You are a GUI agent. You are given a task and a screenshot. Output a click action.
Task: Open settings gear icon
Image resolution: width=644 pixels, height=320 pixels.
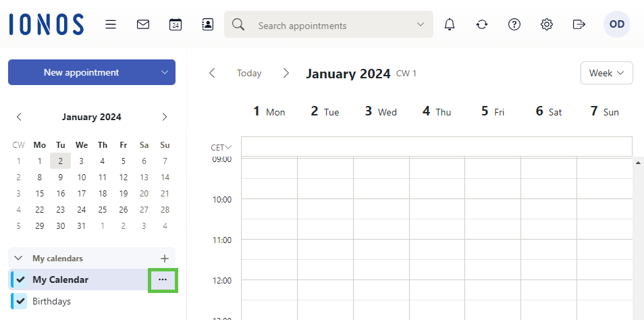547,24
